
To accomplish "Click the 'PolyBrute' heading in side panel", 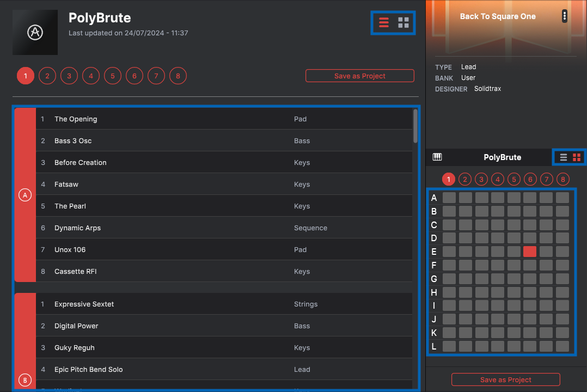I will coord(503,157).
